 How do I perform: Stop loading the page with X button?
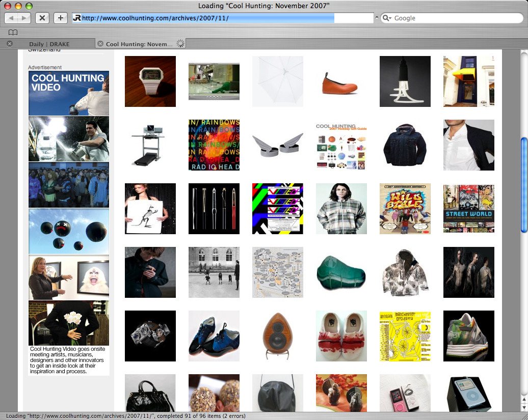point(42,18)
